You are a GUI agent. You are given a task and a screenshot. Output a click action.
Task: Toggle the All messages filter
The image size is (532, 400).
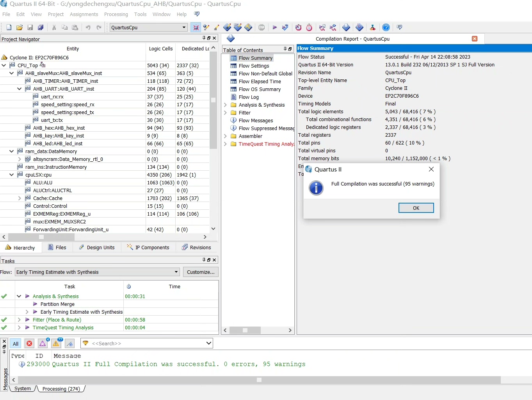16,344
